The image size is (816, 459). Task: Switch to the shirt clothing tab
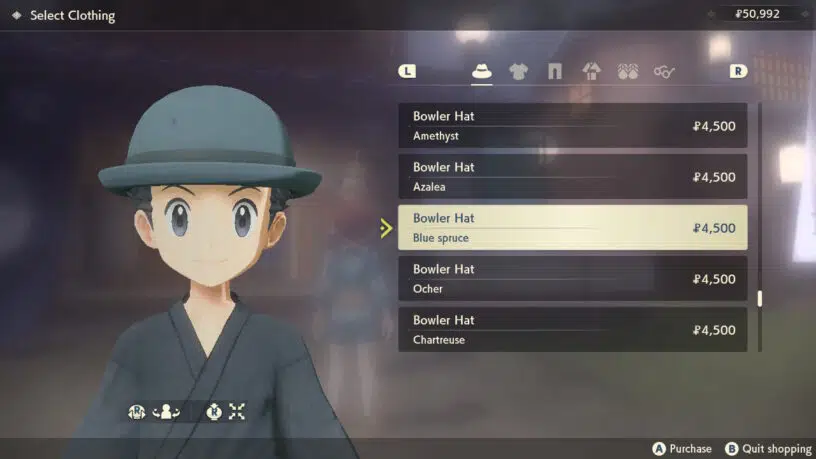click(518, 71)
